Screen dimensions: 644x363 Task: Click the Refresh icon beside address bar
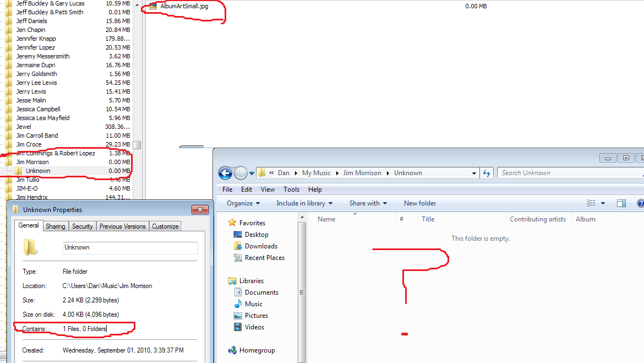click(x=487, y=173)
